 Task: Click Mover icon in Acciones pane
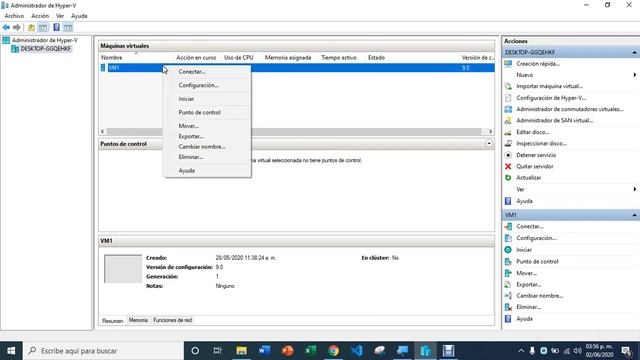point(508,273)
